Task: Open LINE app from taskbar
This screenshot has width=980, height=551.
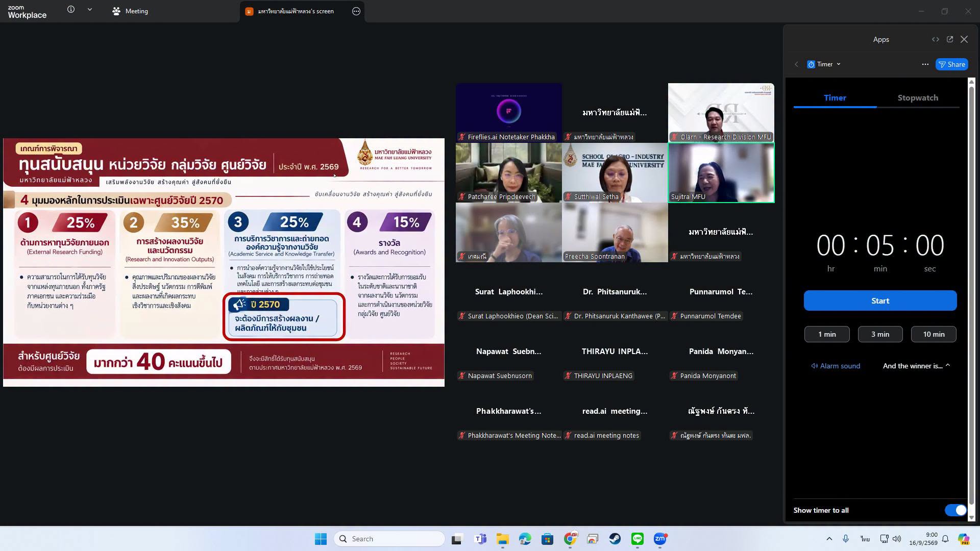Action: coord(637,539)
